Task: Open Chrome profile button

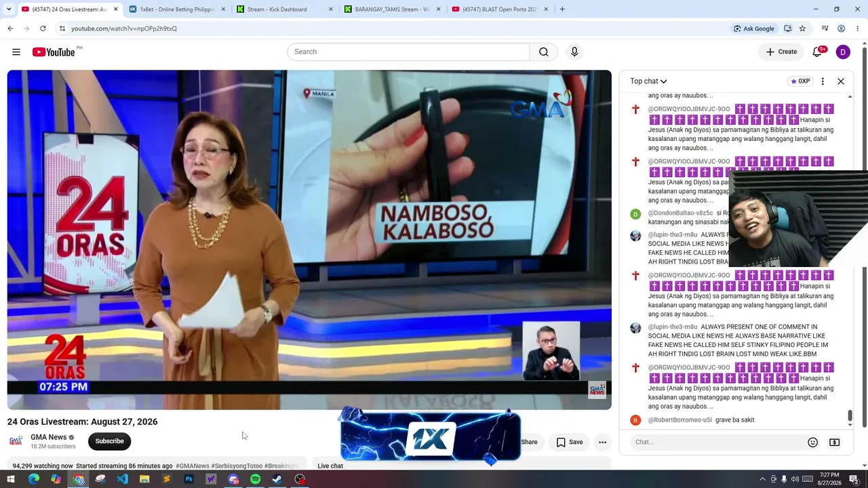Action: point(841,28)
